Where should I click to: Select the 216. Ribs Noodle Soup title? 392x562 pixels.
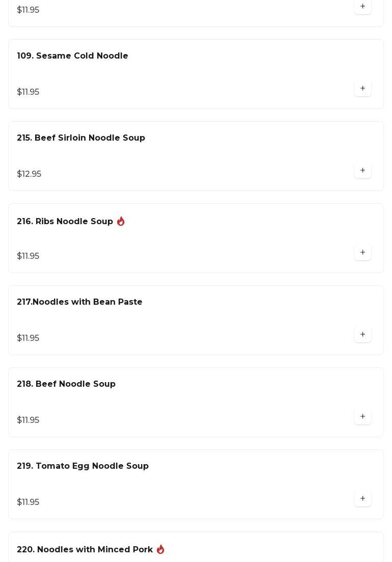(x=65, y=222)
